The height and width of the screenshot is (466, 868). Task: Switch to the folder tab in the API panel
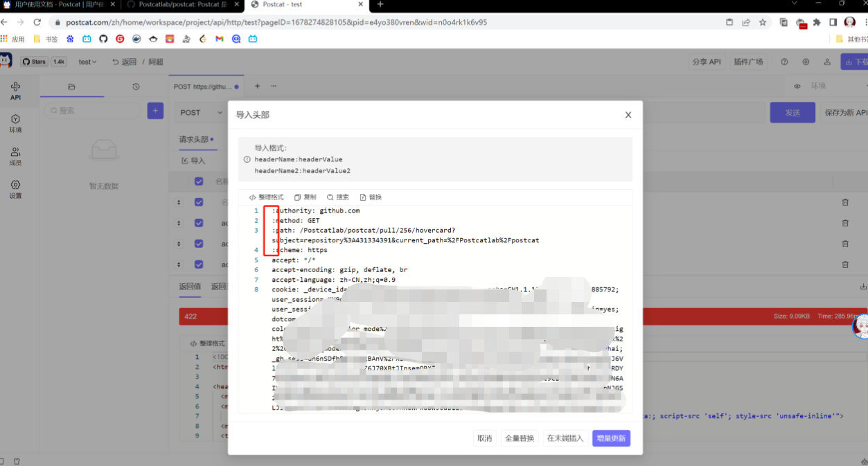[71, 87]
